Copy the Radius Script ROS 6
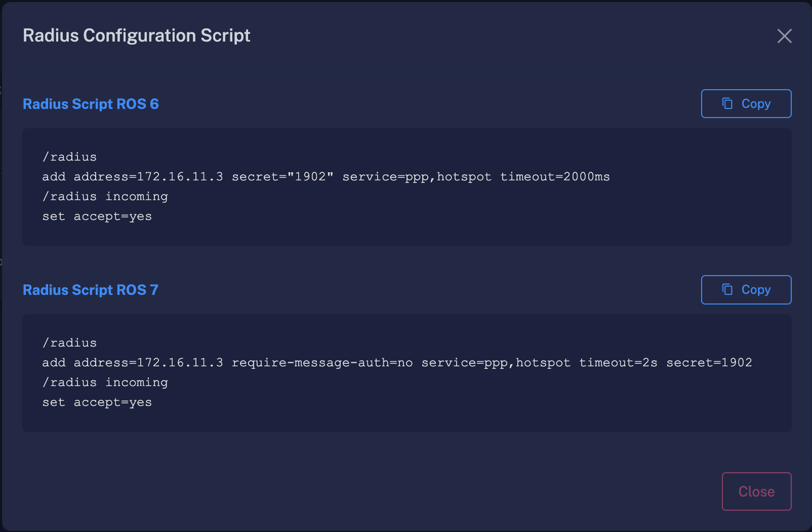The image size is (812, 532). coord(746,104)
